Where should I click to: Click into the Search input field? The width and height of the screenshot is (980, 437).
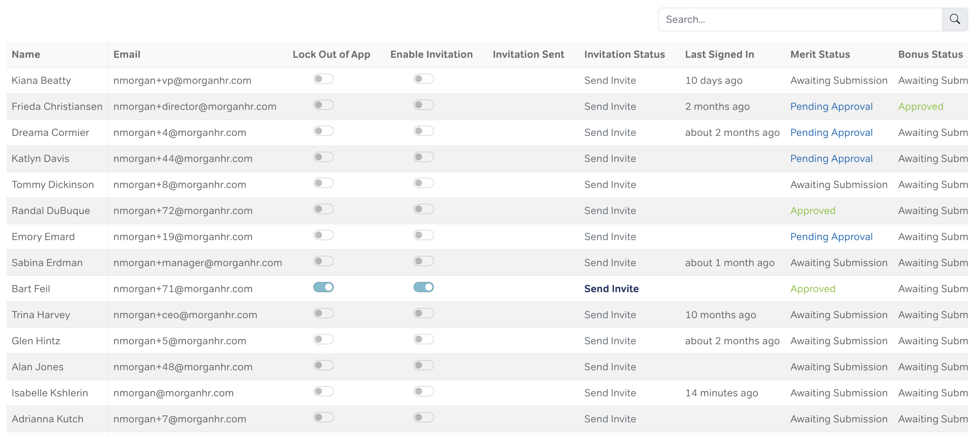tap(800, 20)
